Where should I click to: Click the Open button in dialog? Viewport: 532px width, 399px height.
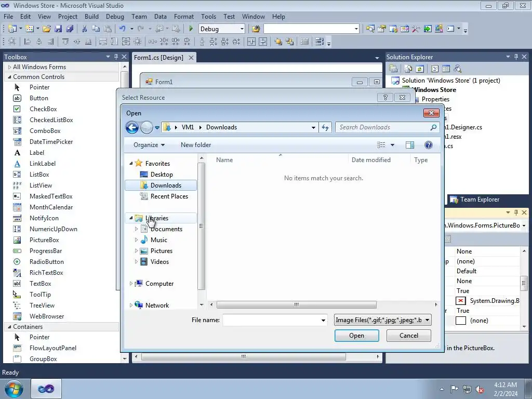coord(356,336)
